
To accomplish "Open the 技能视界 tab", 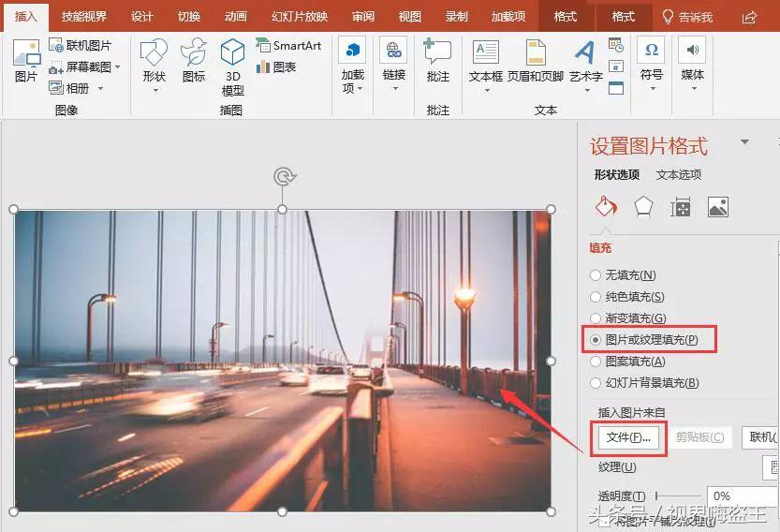I will tap(84, 17).
